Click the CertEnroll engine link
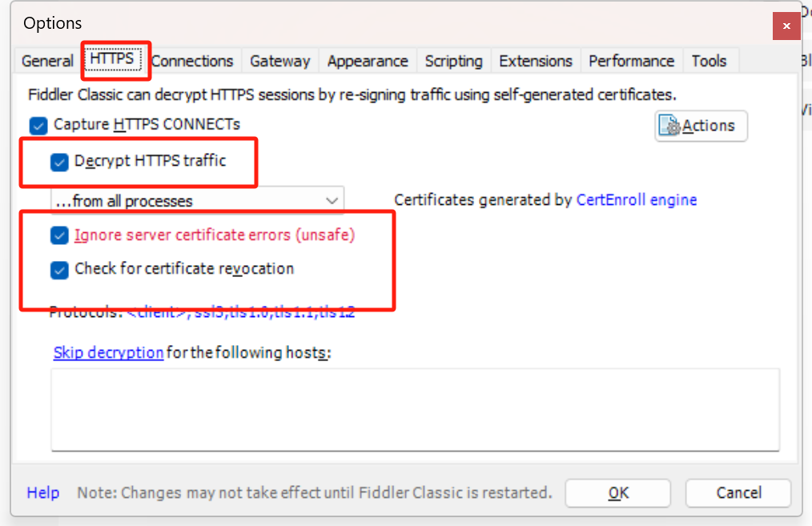 (637, 200)
